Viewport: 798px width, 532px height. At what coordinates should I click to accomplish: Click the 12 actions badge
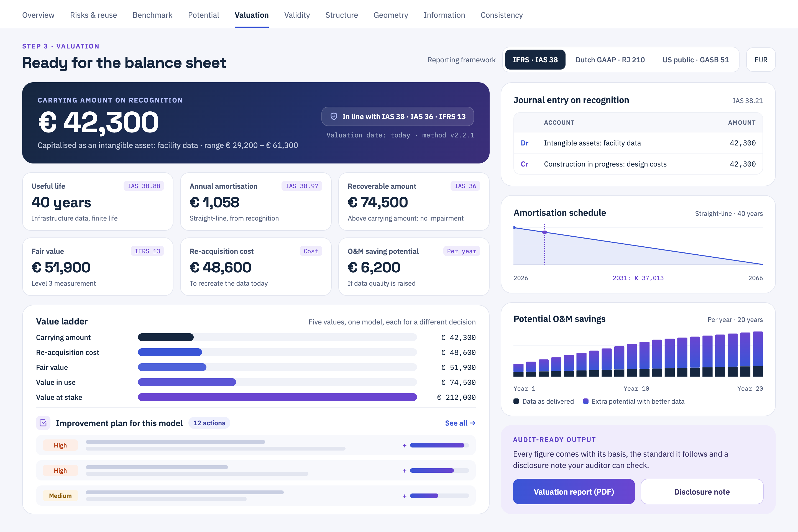point(209,423)
